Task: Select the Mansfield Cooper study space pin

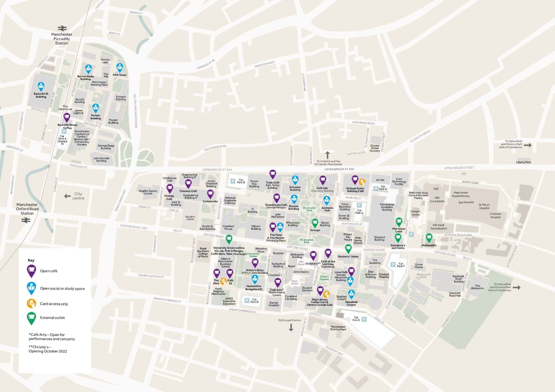Action: click(x=351, y=294)
